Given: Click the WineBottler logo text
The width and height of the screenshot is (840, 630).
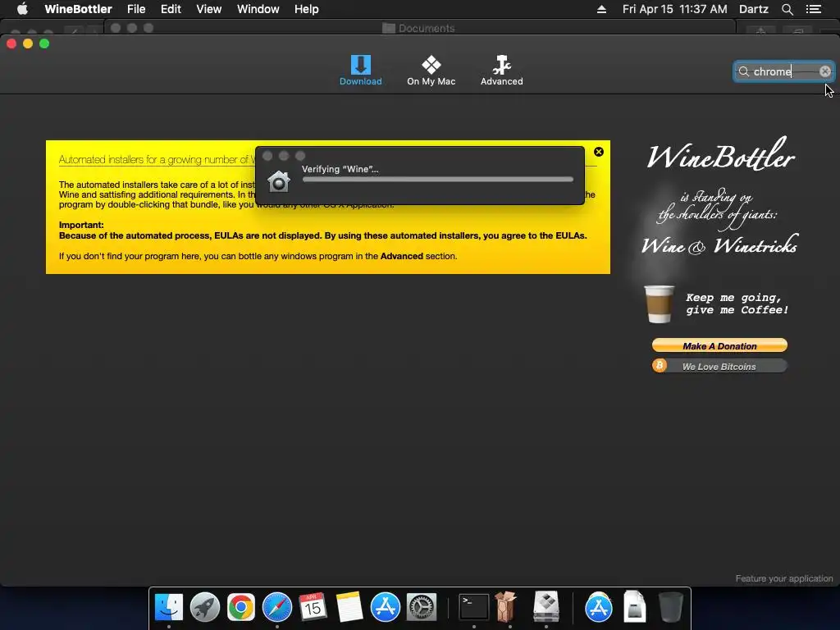Looking at the screenshot, I should point(721,154).
